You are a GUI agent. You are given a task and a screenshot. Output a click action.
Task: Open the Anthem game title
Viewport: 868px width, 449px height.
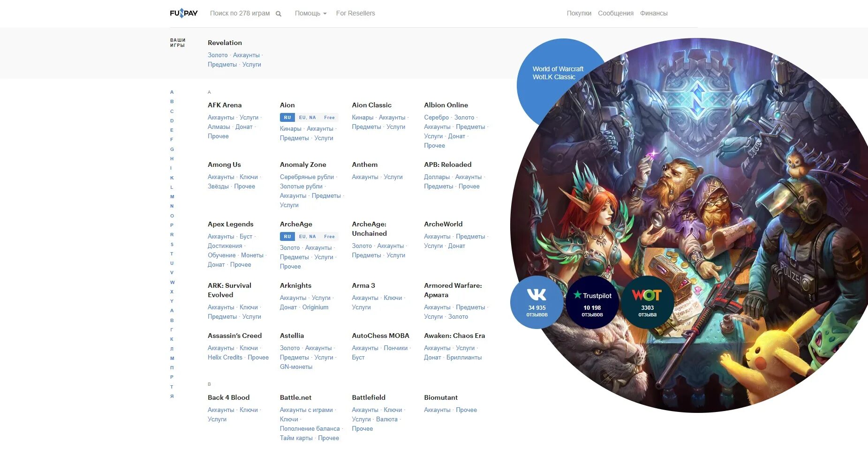(364, 165)
